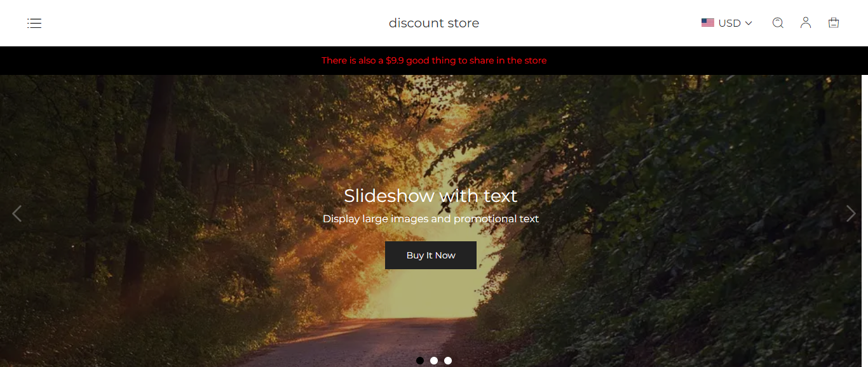Expand the chevron beside USD
Image resolution: width=868 pixels, height=367 pixels.
click(x=749, y=23)
